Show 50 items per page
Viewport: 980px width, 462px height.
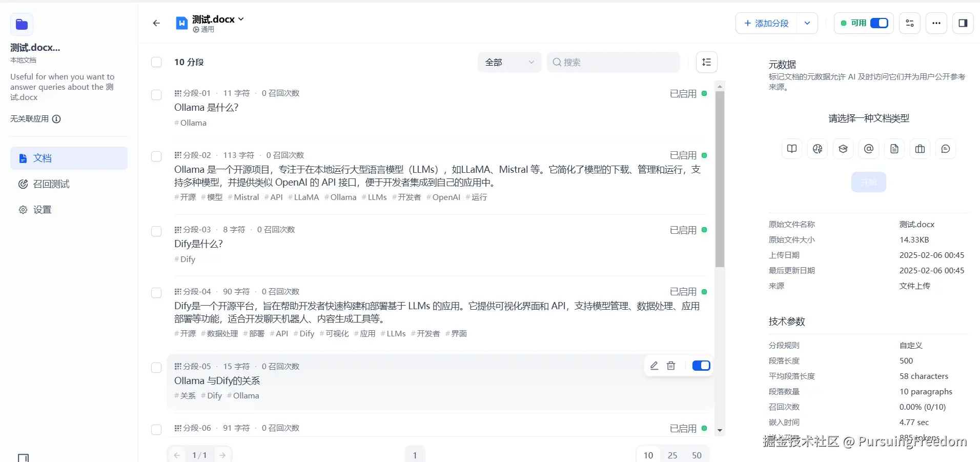697,455
